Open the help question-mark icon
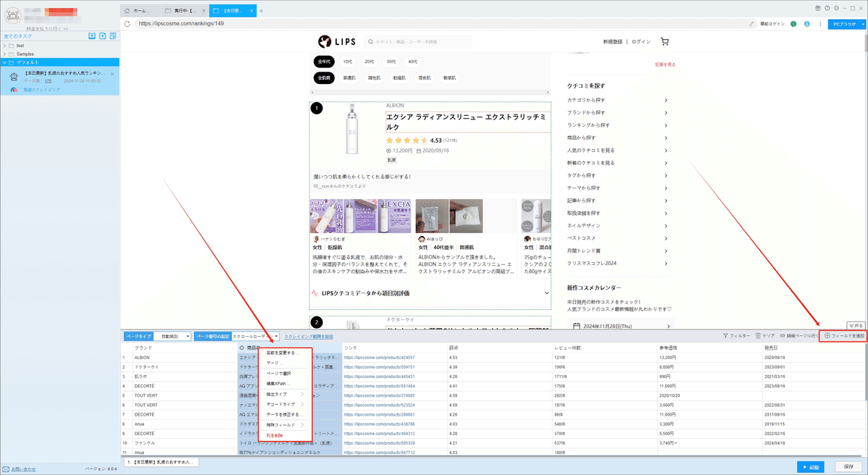Viewport: 868px width, 475px height. 827,8
